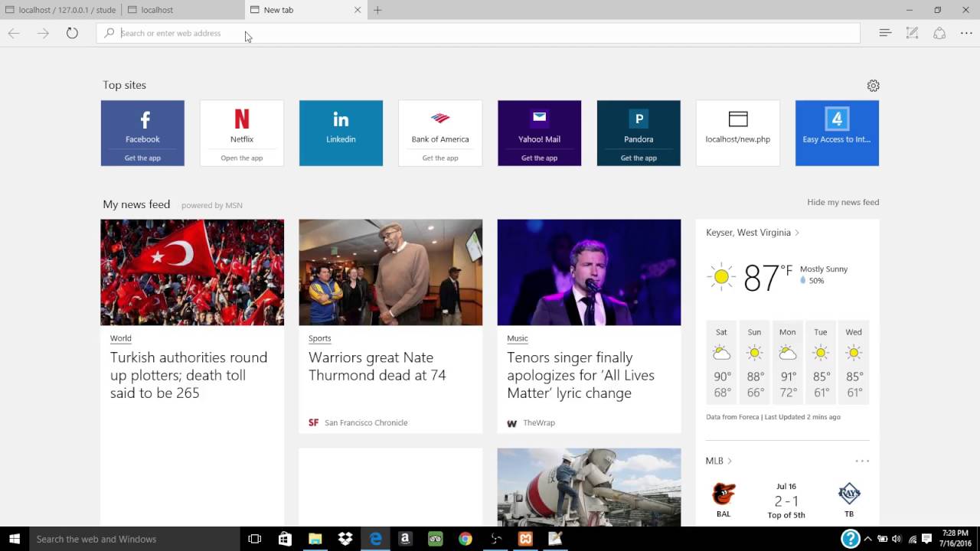Open top sites settings gear

(873, 86)
